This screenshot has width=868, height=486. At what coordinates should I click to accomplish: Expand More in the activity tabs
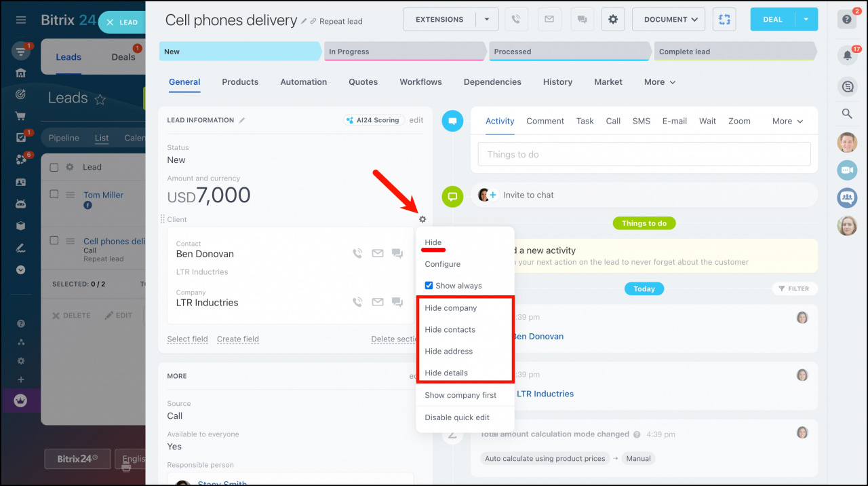[x=788, y=121]
